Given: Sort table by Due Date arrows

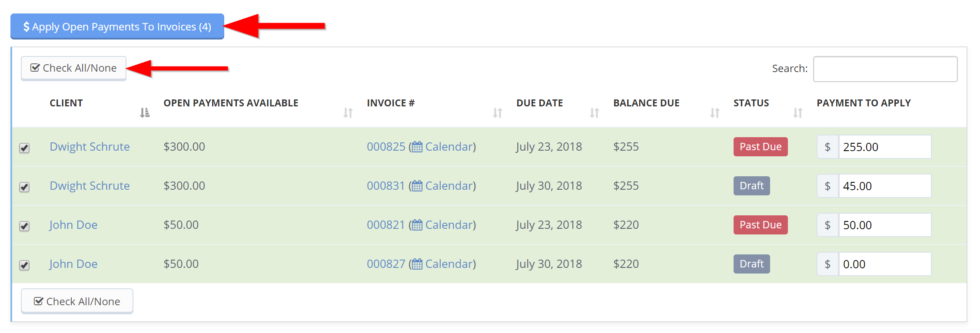Looking at the screenshot, I should click(595, 113).
